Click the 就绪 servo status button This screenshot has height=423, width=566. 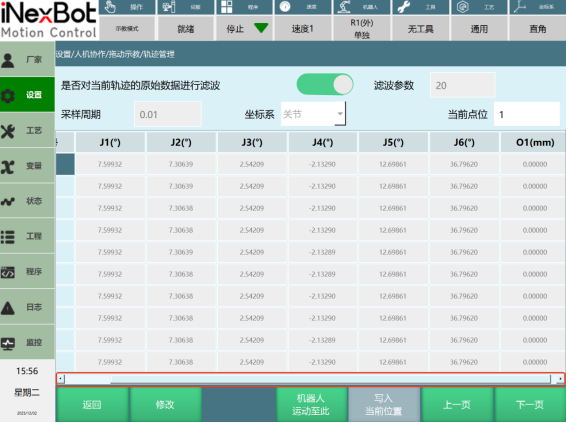[186, 29]
